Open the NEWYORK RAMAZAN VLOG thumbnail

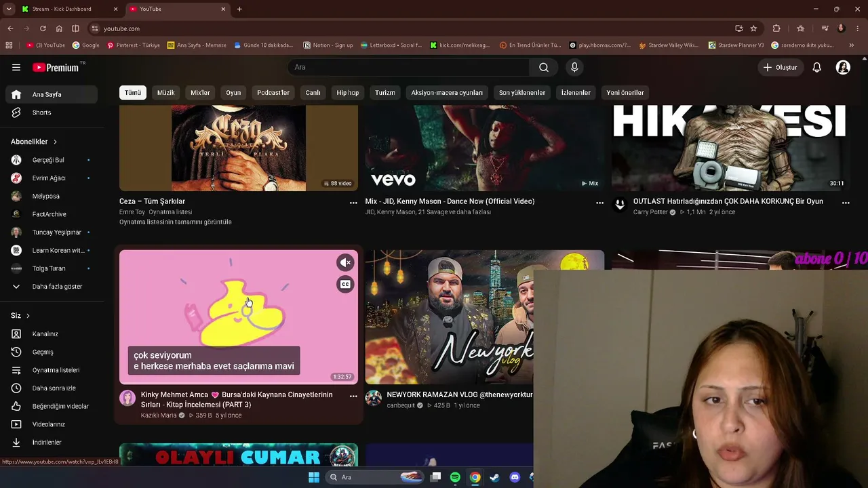449,317
